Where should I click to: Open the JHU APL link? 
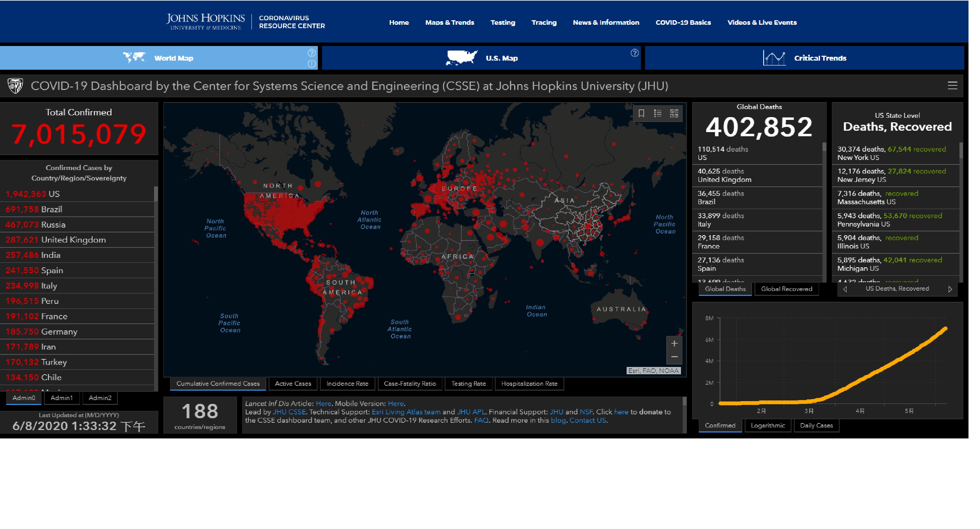[471, 412]
